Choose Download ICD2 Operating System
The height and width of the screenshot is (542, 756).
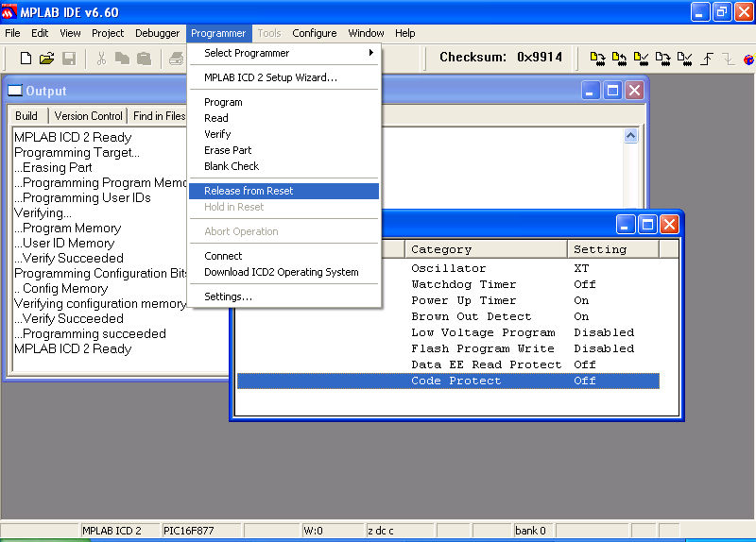(284, 272)
